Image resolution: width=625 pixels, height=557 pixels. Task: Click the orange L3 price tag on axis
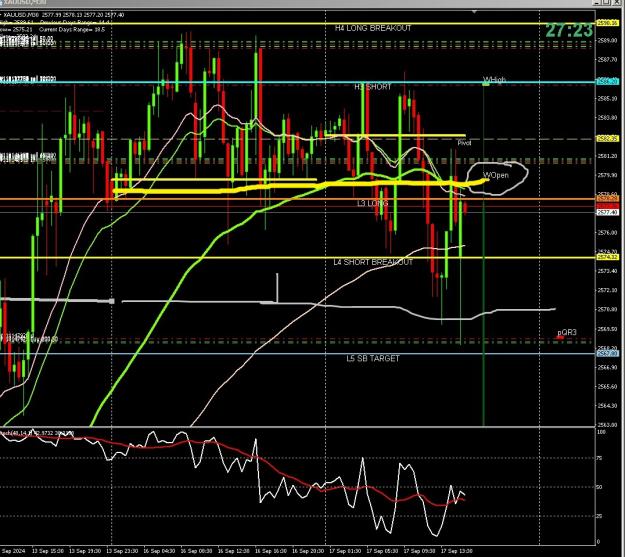tap(608, 198)
